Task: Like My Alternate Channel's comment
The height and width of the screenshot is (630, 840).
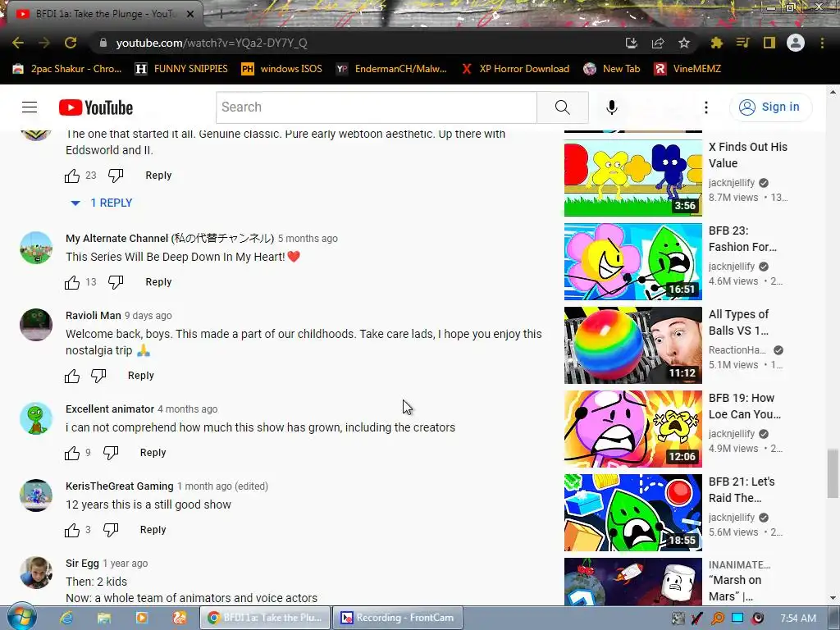Action: click(x=72, y=282)
